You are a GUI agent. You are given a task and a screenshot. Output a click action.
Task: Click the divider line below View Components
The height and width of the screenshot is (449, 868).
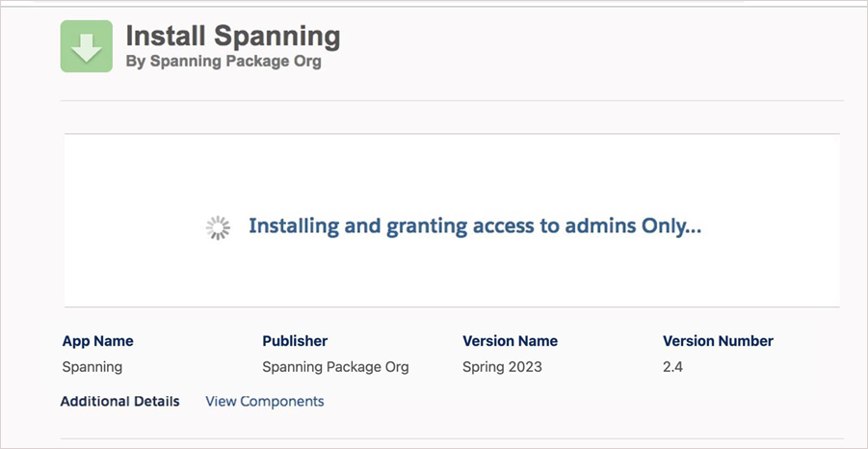click(x=453, y=439)
